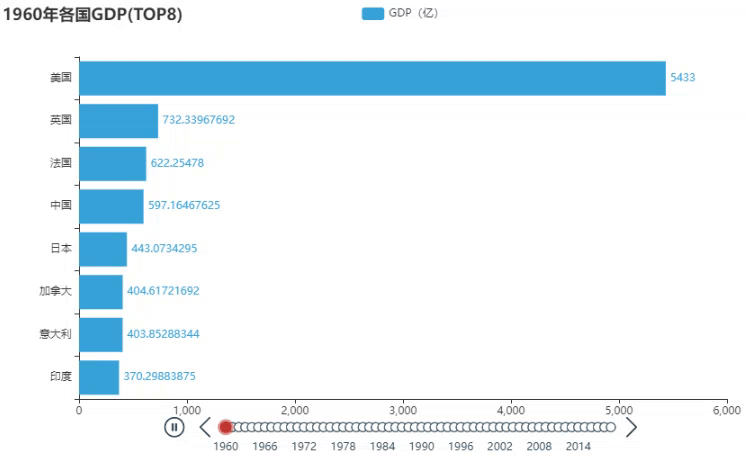Click the 2,000 x-axis tick label

(295, 410)
